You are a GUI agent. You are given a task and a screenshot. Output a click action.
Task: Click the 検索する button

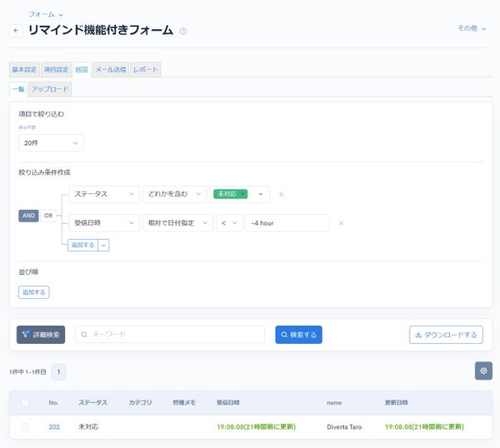click(x=299, y=335)
